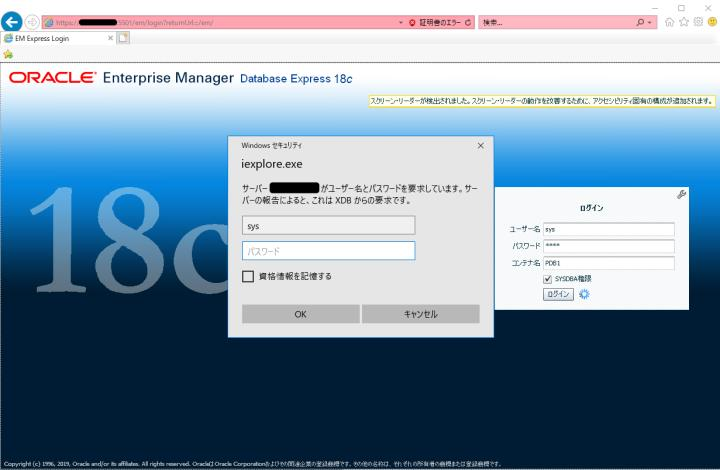Click the refresh icon in address bar

(468, 22)
